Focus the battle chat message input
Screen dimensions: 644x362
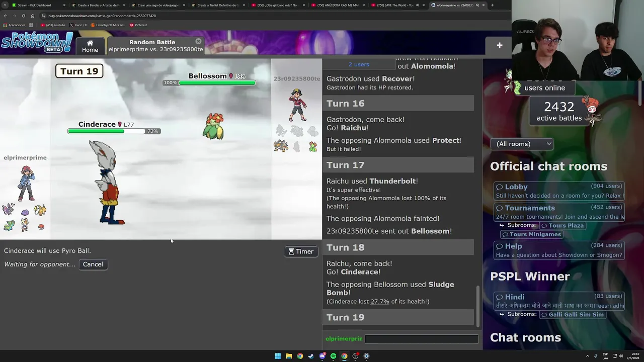[x=422, y=339]
